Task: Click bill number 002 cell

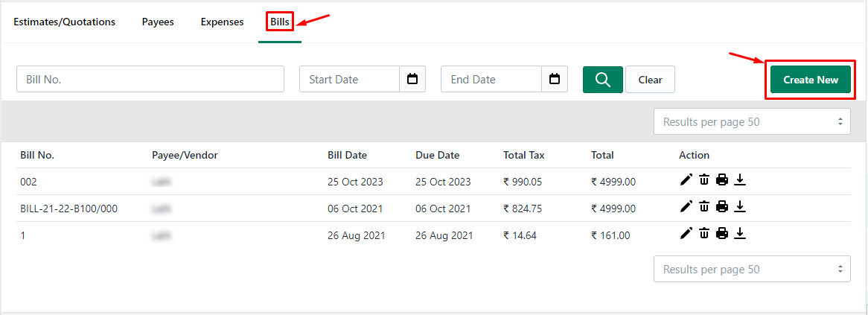Action: 29,182
